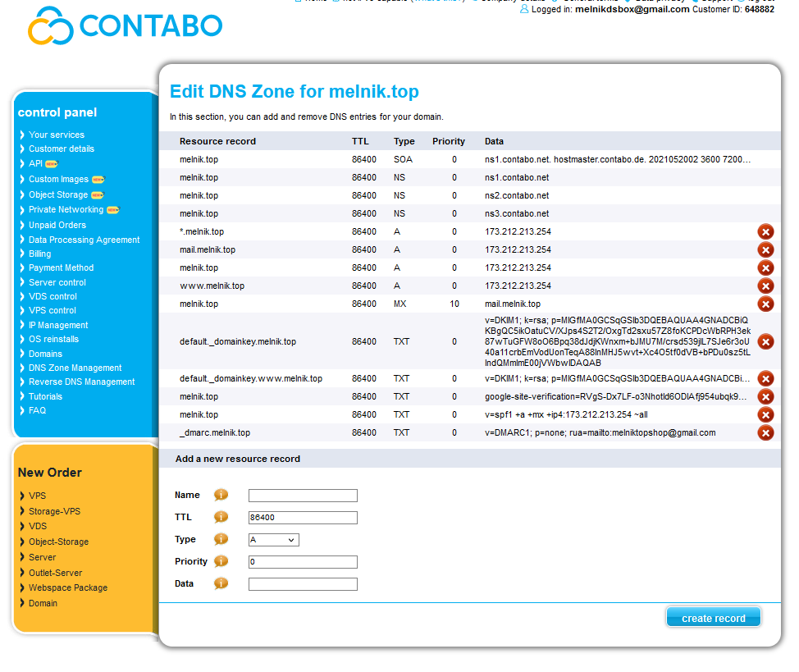Click the Contabo logo
The image size is (799, 672).
126,25
